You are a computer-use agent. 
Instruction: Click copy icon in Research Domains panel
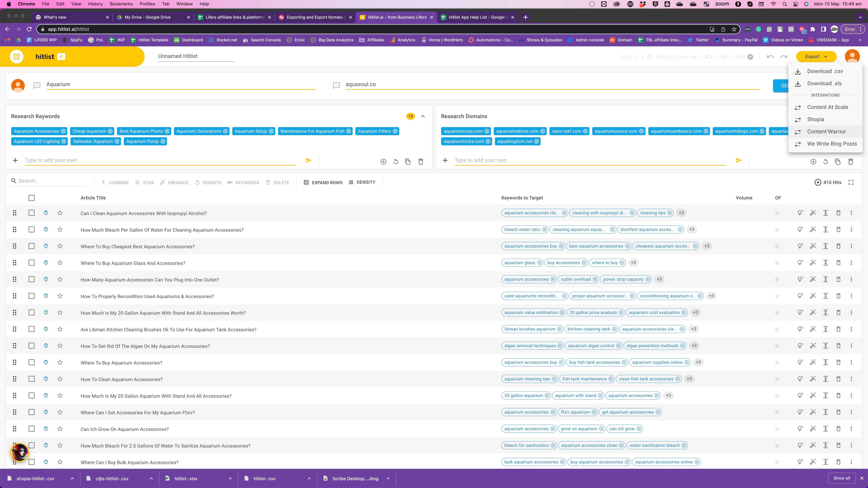838,162
